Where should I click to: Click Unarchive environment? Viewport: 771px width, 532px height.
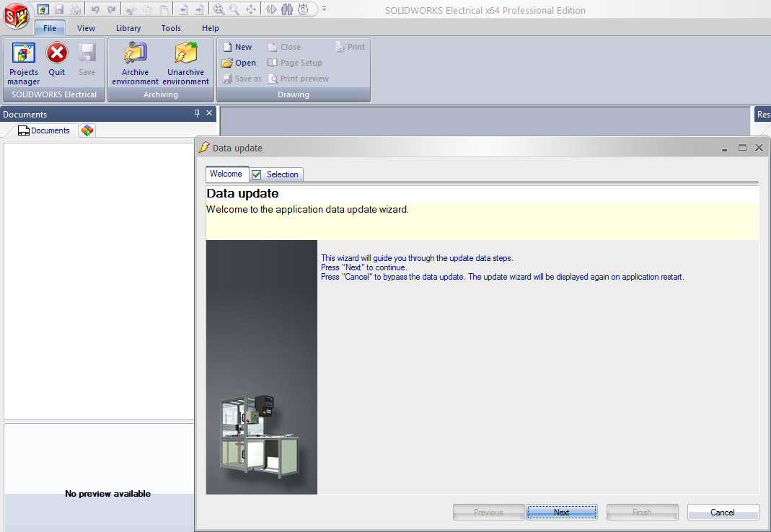(x=186, y=64)
